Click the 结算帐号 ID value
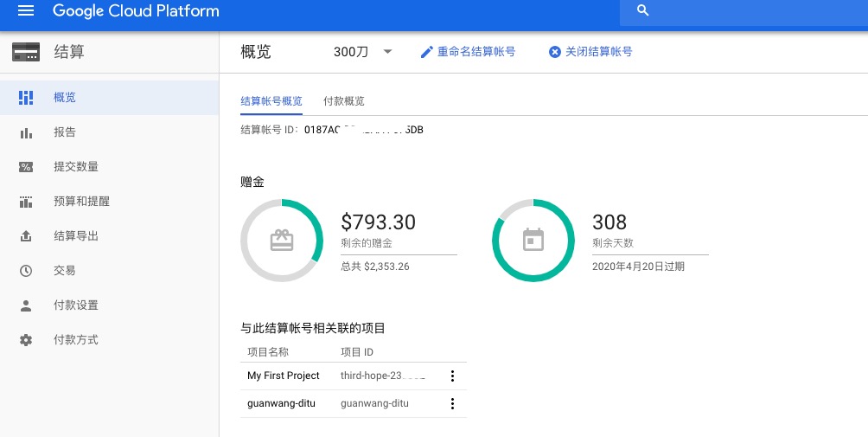The width and height of the screenshot is (868, 437). point(364,130)
